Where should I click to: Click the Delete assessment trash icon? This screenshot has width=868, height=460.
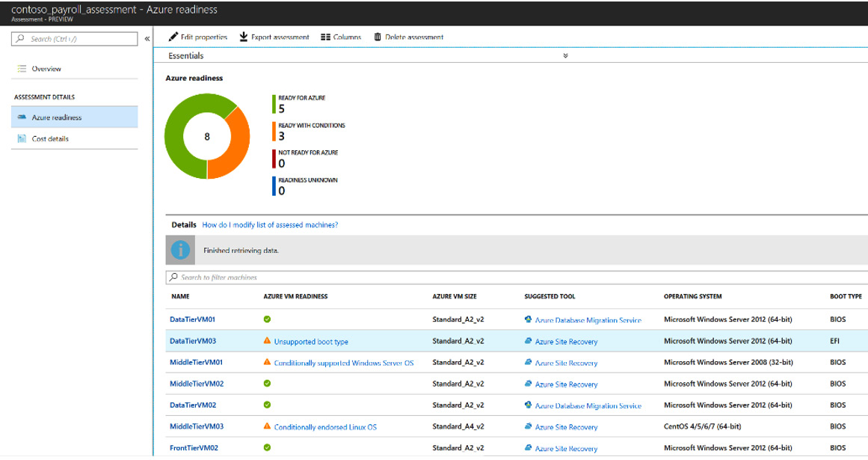(378, 37)
